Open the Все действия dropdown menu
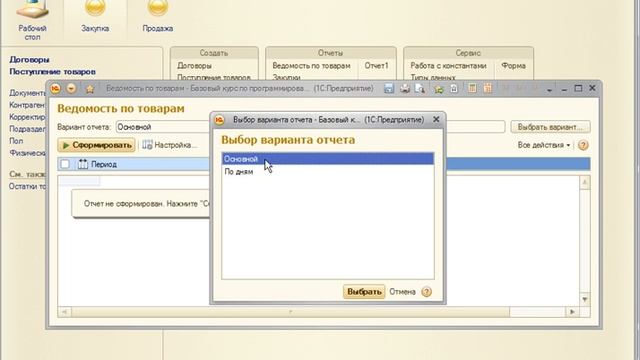This screenshot has width=640, height=360. [544, 145]
